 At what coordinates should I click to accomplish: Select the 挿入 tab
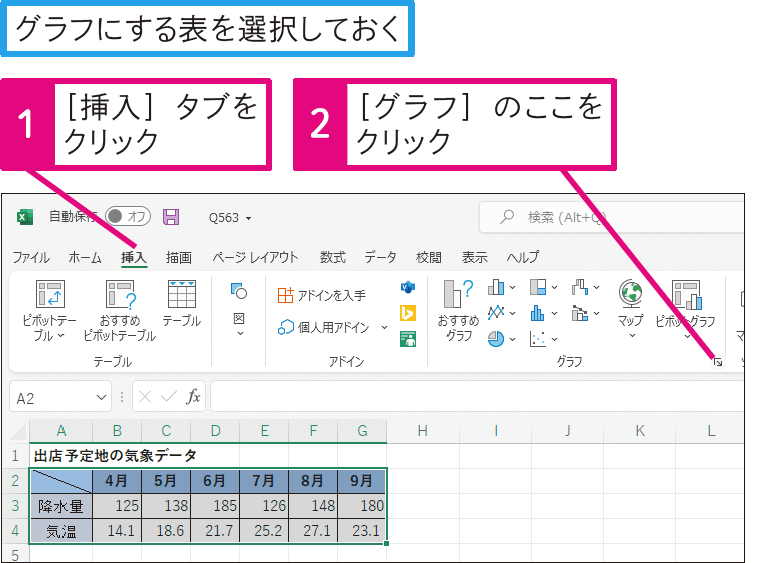[x=134, y=257]
